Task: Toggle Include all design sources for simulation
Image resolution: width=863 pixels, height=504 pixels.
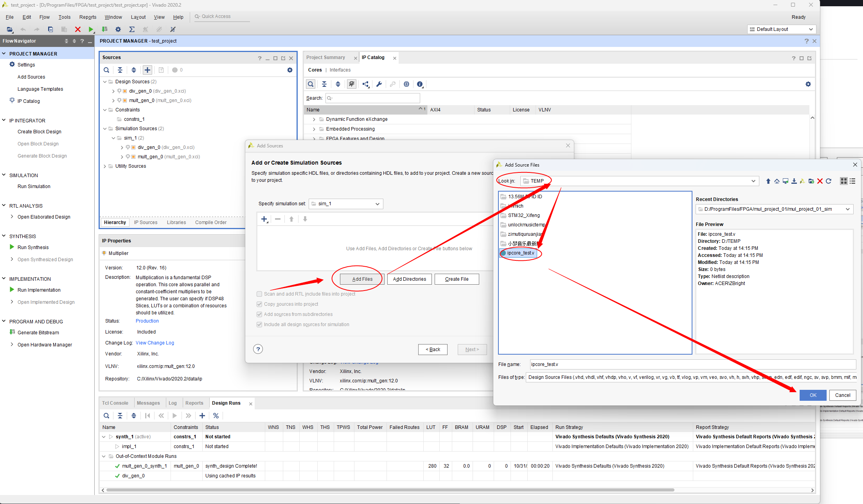Action: pos(259,325)
